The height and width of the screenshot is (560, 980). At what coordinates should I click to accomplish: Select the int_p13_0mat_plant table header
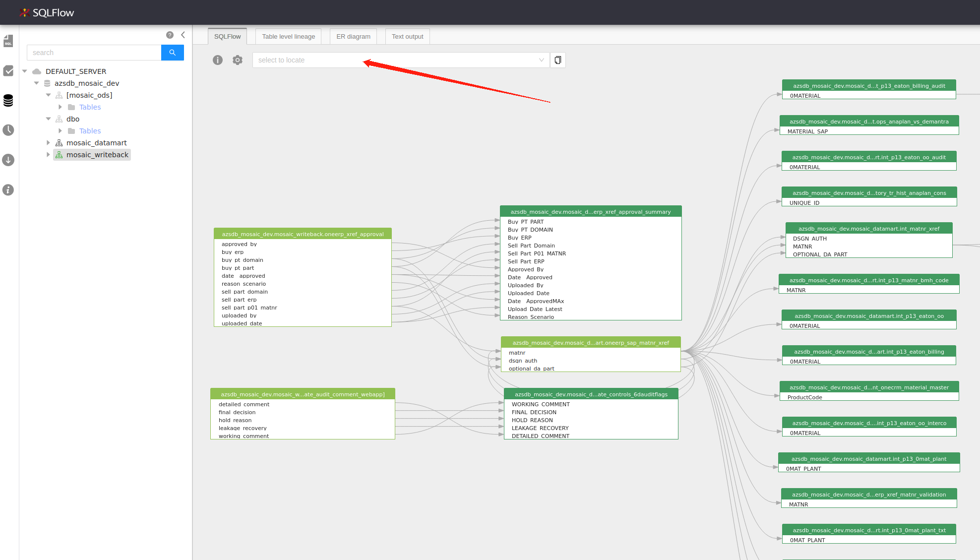869,459
